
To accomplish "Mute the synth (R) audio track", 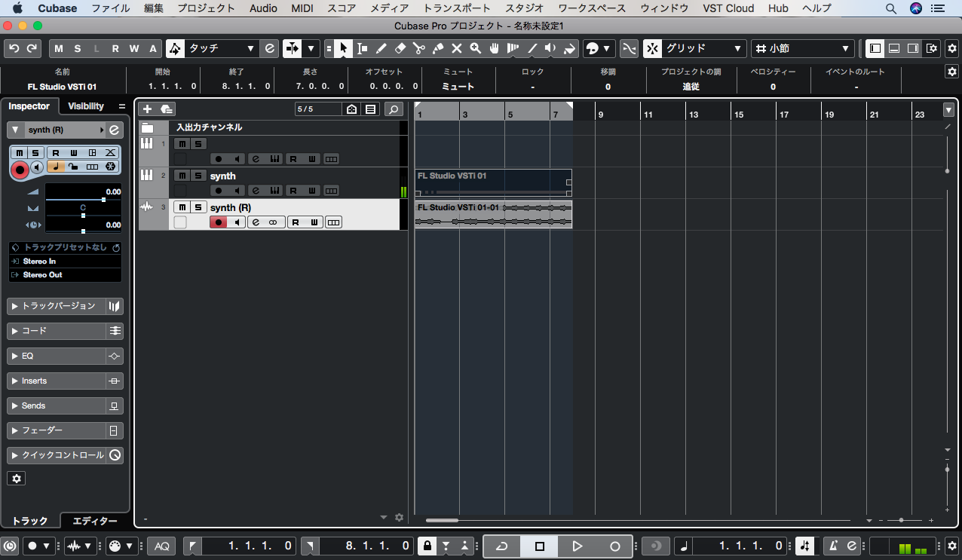I will click(182, 207).
